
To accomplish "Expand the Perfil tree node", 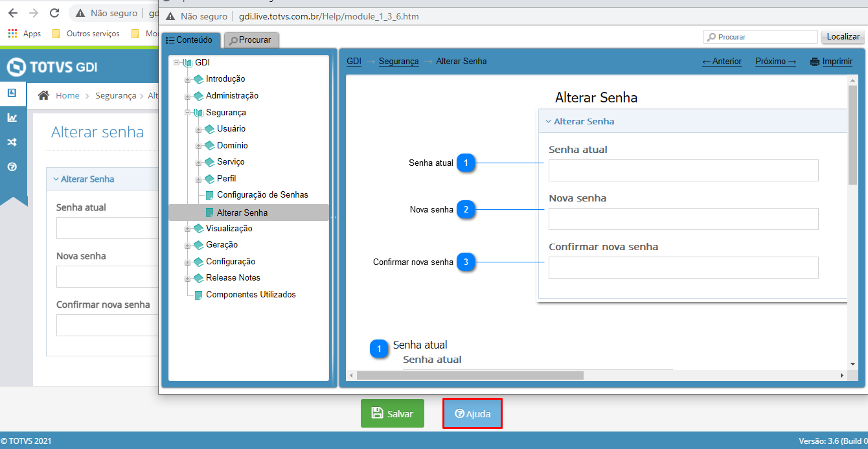I will click(198, 179).
